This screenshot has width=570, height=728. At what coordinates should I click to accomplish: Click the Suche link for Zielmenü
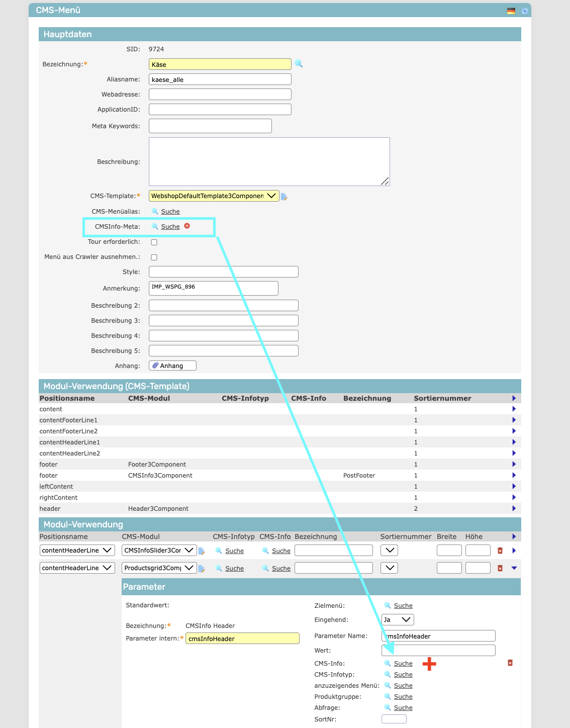403,606
